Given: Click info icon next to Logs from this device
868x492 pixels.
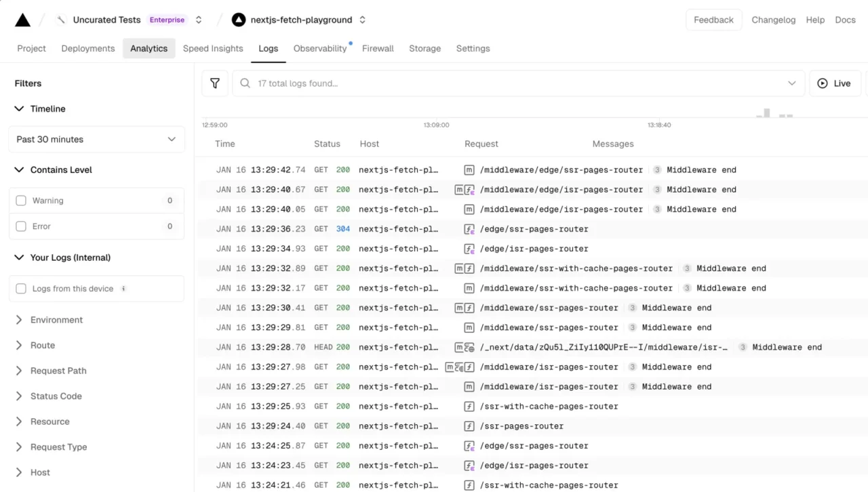Looking at the screenshot, I should (x=123, y=289).
